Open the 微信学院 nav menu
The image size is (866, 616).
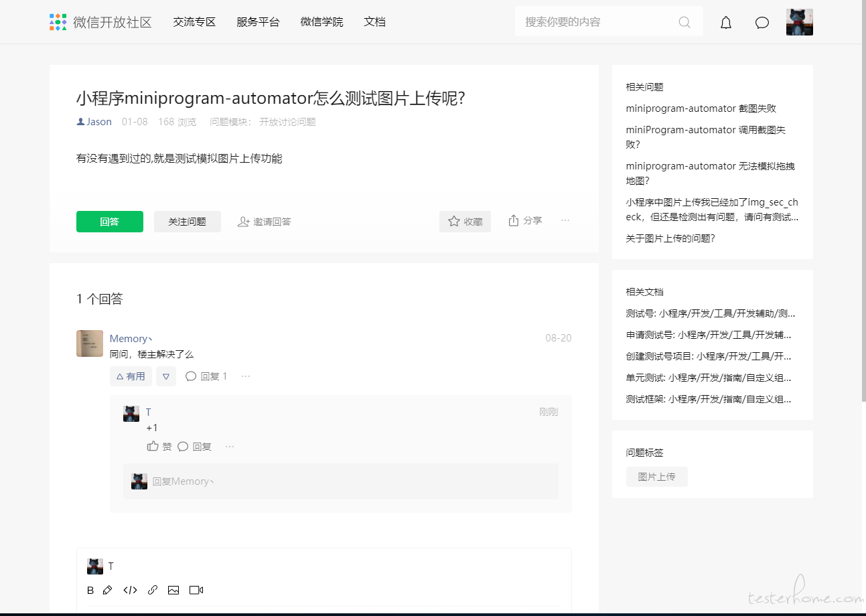pyautogui.click(x=321, y=22)
